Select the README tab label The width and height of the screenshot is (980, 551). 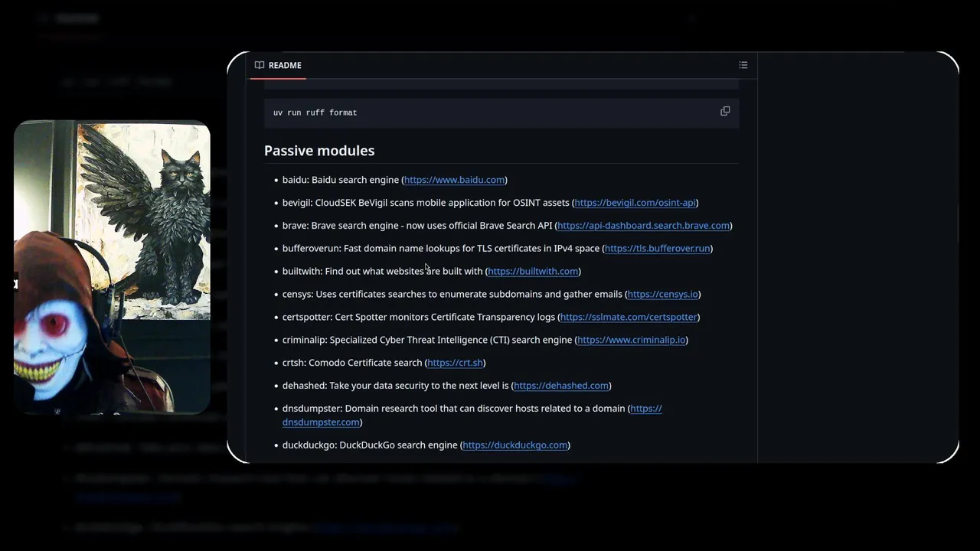coord(285,65)
